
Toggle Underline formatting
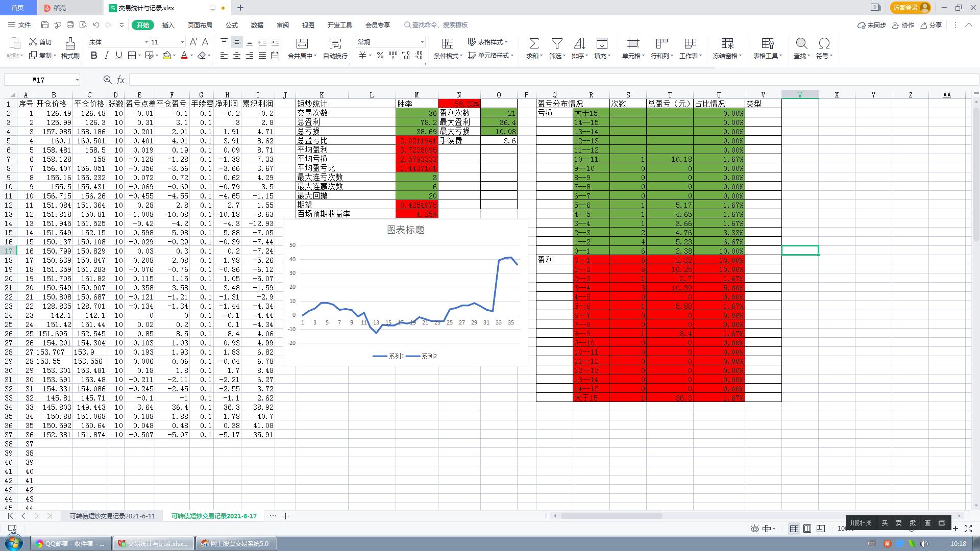click(x=119, y=56)
